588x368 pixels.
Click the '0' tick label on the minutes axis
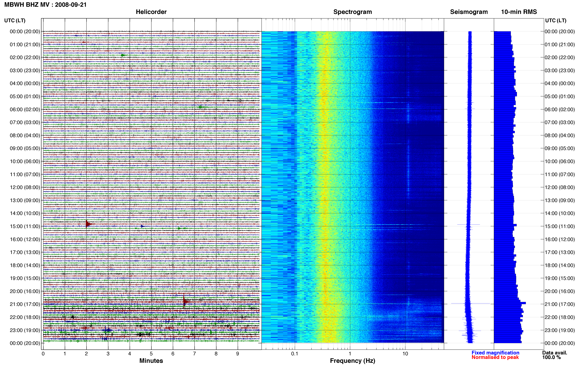(43, 354)
